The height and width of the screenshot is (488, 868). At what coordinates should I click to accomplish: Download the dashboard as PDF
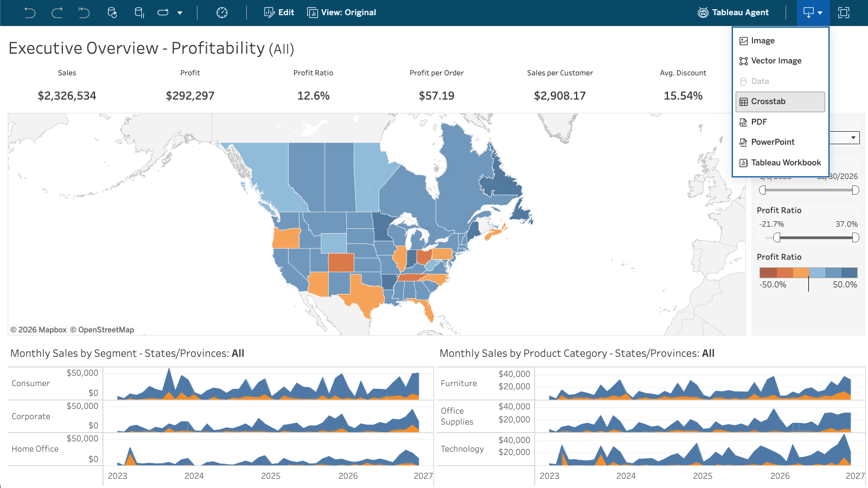click(x=780, y=122)
